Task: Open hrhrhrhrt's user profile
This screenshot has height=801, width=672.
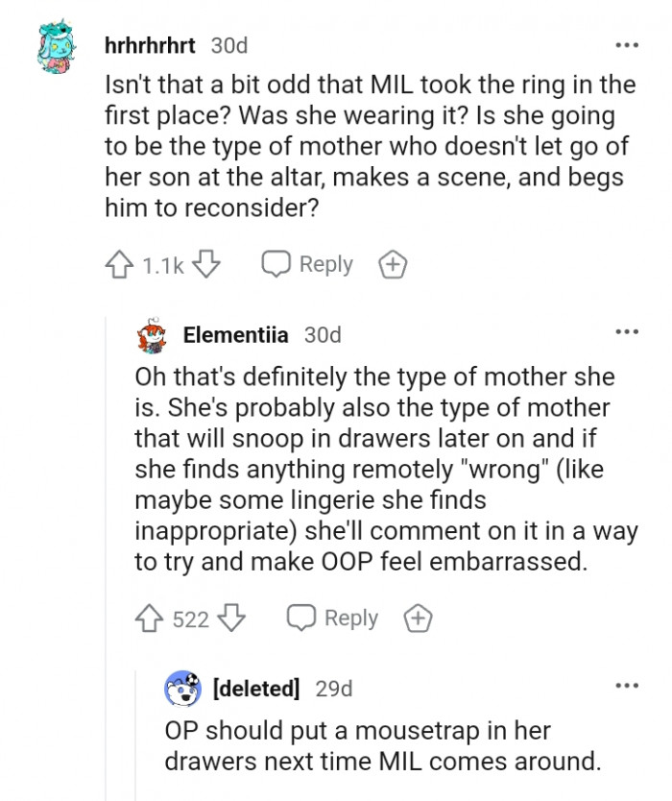Action: (x=146, y=45)
